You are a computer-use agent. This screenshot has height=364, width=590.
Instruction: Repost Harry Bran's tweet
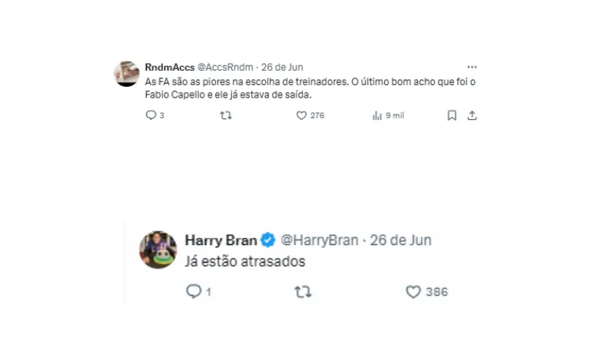pyautogui.click(x=303, y=292)
